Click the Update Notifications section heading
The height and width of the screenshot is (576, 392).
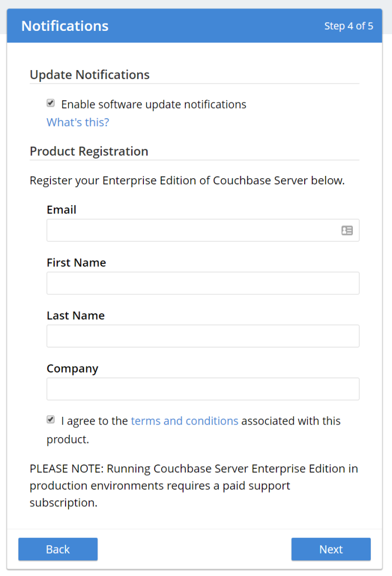pyautogui.click(x=90, y=75)
